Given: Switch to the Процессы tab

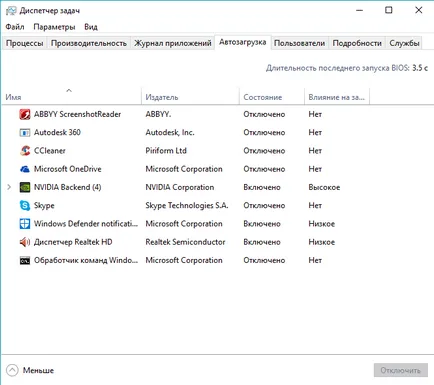Looking at the screenshot, I should pyautogui.click(x=25, y=43).
